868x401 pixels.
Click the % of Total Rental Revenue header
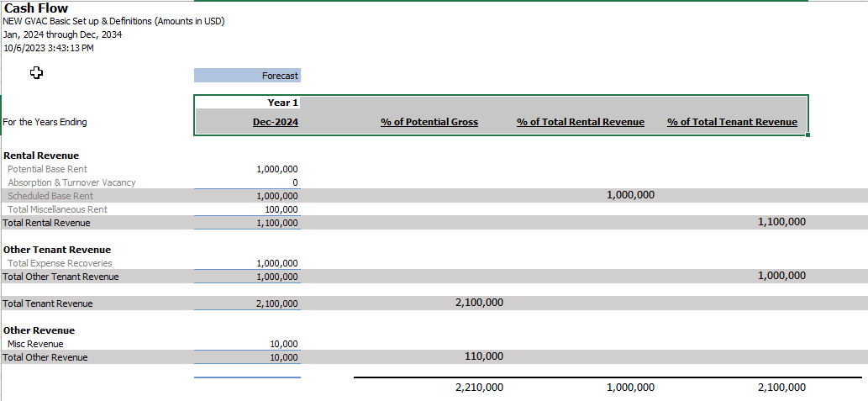tap(580, 122)
